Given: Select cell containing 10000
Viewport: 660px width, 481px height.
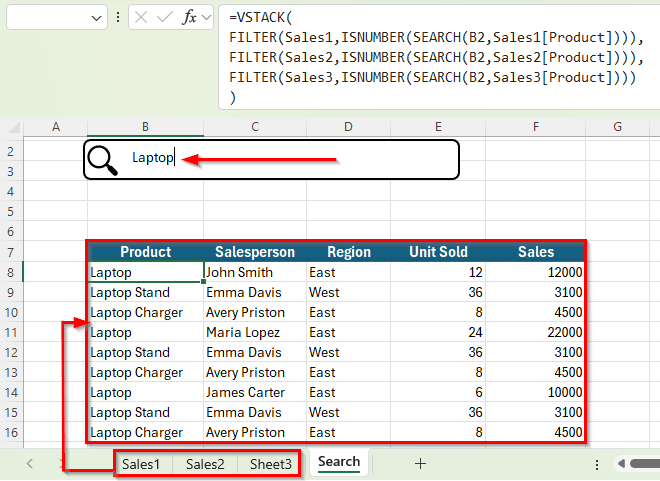Looking at the screenshot, I should point(535,392).
